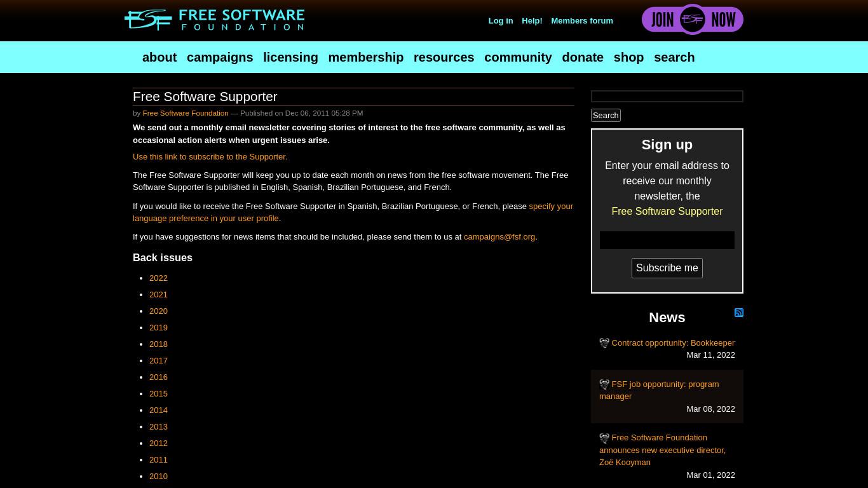Click the Subscribe me button
This screenshot has height=488, width=868.
(667, 268)
